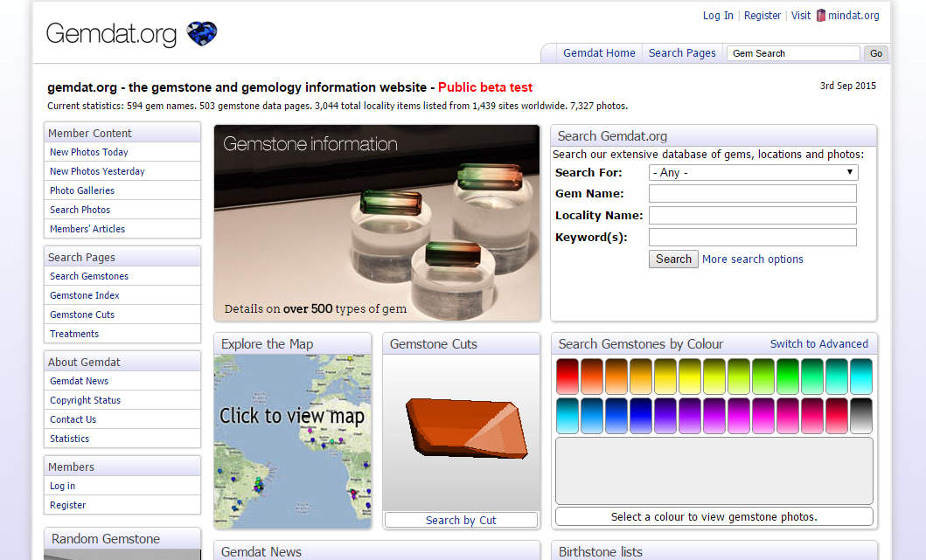Image resolution: width=926 pixels, height=560 pixels.
Task: Open Gemstone Index
Action: pyautogui.click(x=85, y=295)
